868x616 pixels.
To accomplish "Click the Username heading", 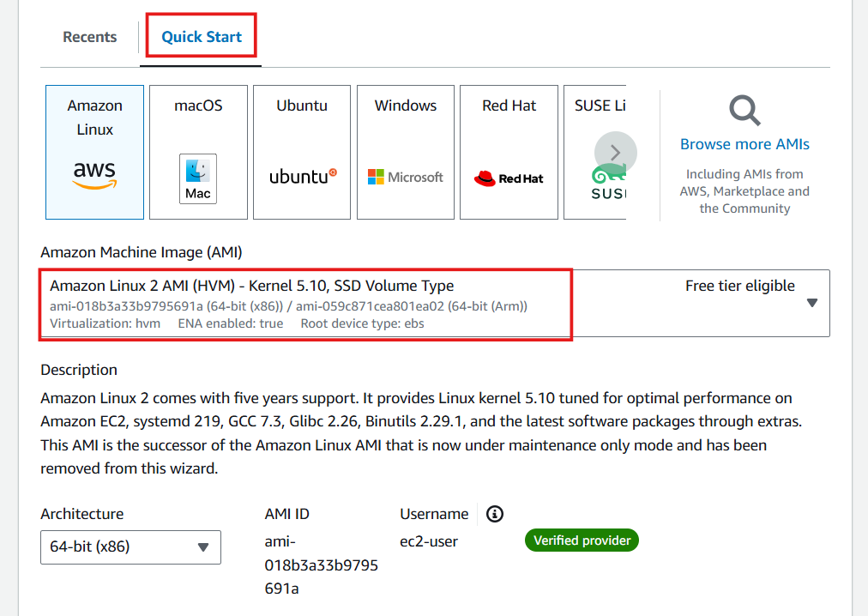I will tap(434, 514).
